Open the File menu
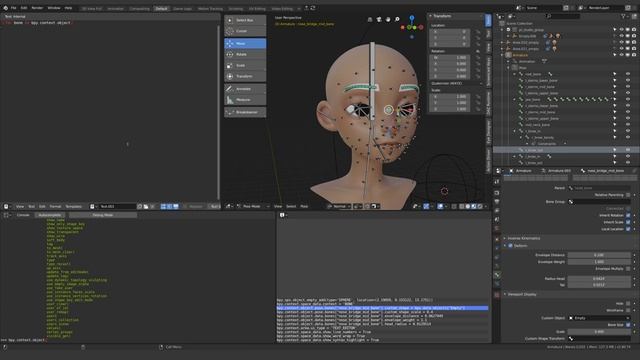This screenshot has height=360, width=640. pos(13,8)
